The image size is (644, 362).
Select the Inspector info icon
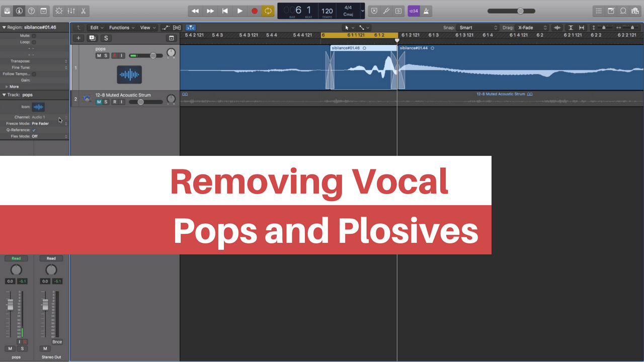19,11
